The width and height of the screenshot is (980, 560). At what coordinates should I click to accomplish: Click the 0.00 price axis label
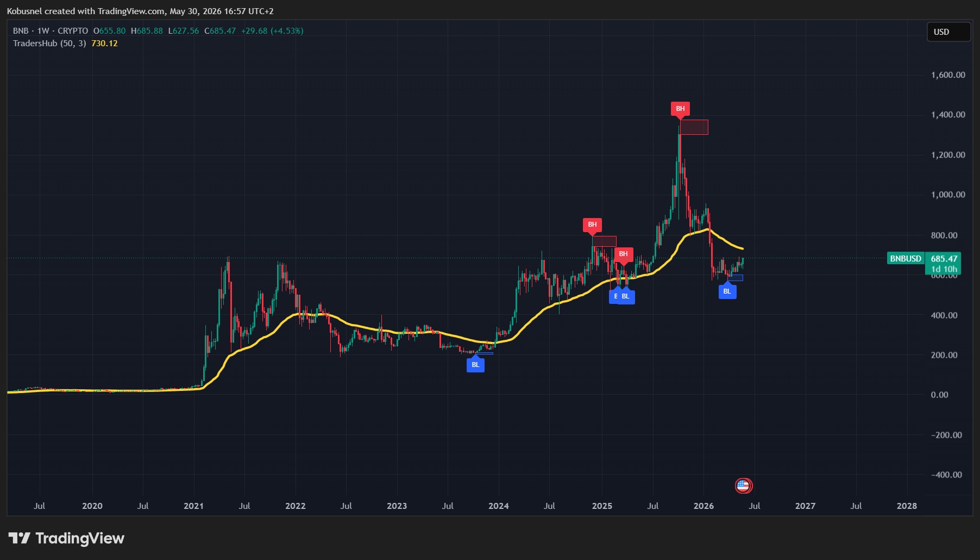click(940, 395)
